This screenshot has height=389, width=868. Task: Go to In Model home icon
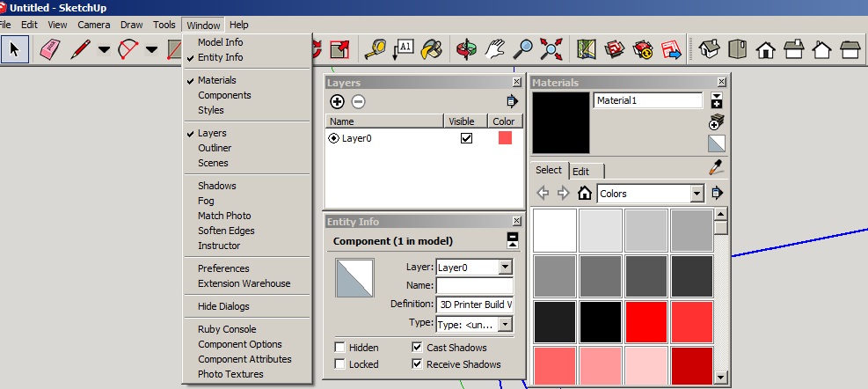tap(585, 193)
